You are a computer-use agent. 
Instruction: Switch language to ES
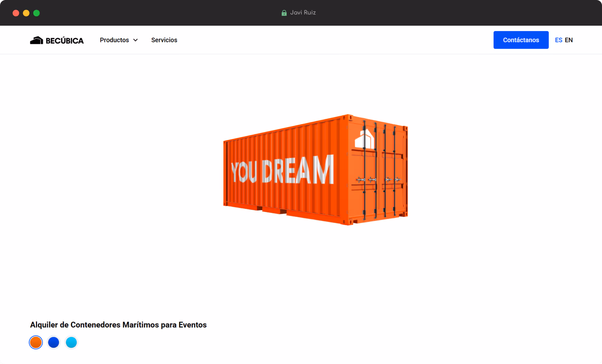click(x=558, y=40)
